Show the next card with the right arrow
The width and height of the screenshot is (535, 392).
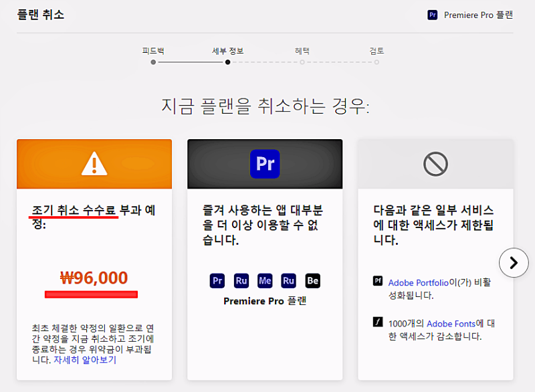(514, 263)
